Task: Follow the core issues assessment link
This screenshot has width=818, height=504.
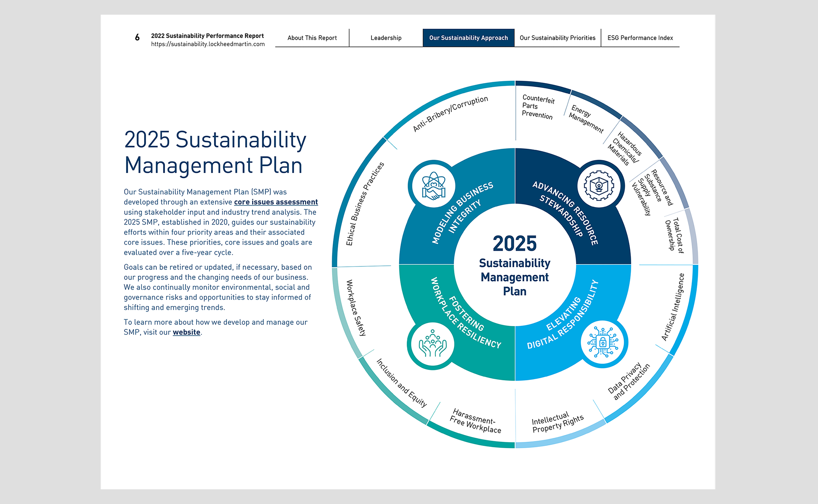Action: (x=276, y=202)
